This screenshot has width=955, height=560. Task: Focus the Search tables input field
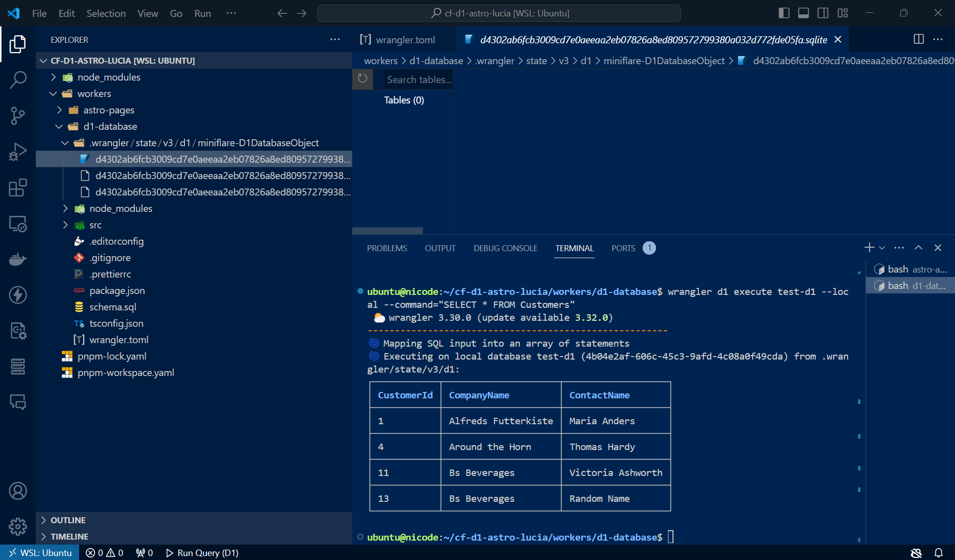pos(418,80)
